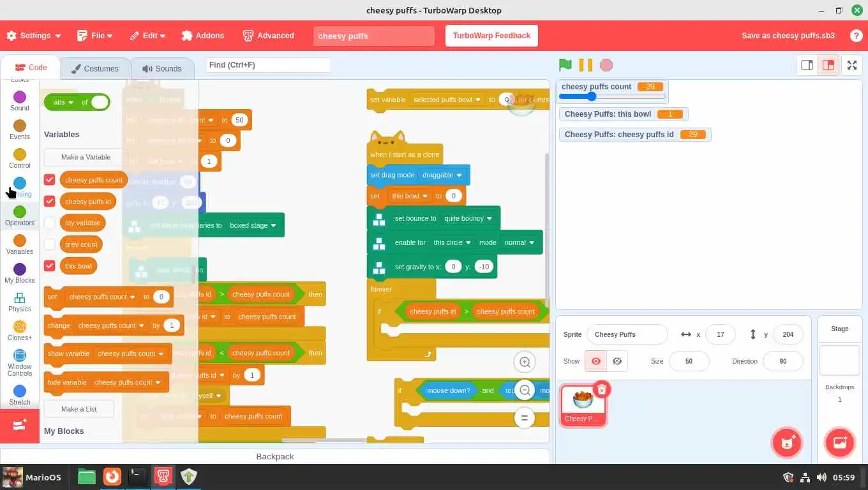
Task: Open the file manager in taskbar
Action: [87, 477]
